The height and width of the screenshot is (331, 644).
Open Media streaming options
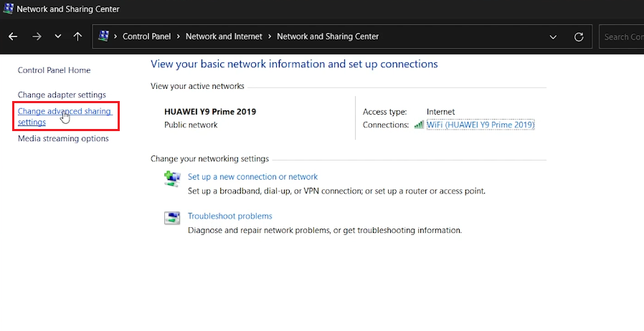coord(63,138)
